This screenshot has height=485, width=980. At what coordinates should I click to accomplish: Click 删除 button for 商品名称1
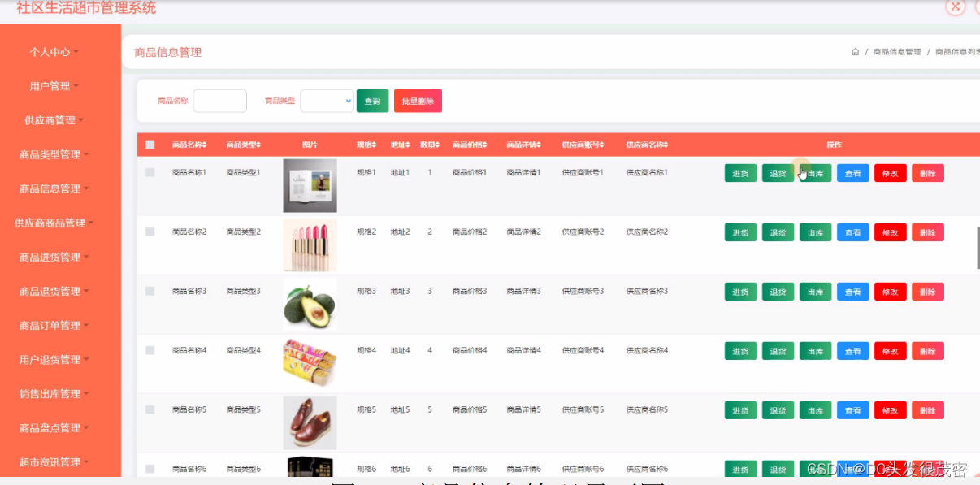927,173
